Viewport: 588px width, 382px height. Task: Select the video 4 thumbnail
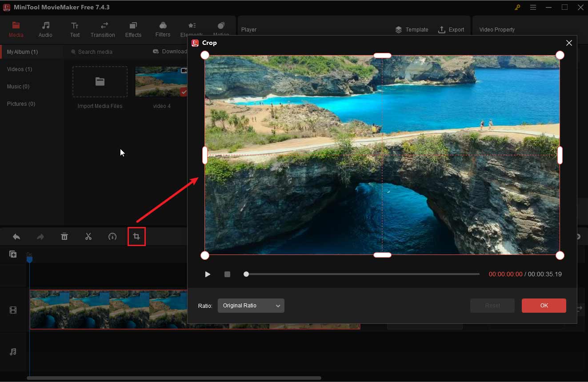click(x=161, y=82)
